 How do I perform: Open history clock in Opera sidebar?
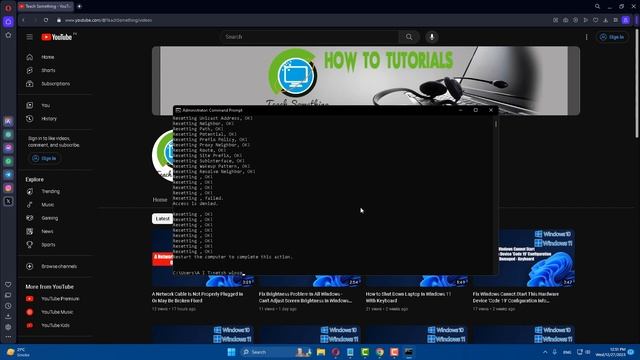click(8, 306)
